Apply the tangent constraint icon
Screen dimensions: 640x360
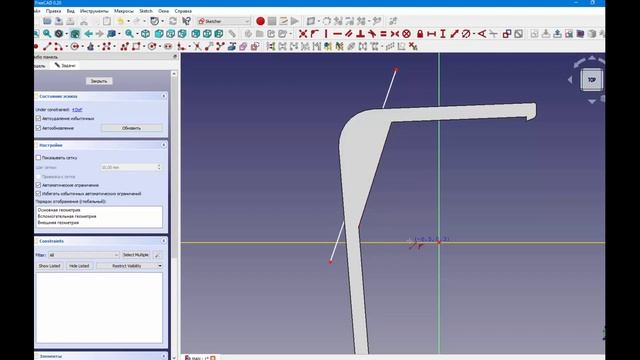pos(372,34)
